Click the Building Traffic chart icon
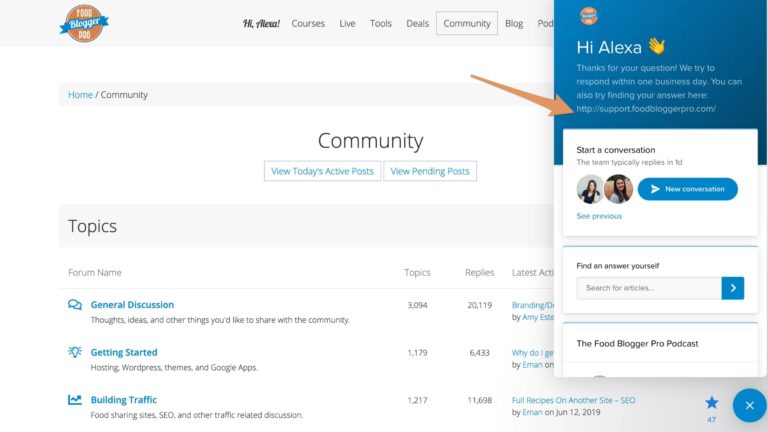This screenshot has height=432, width=768. (75, 400)
